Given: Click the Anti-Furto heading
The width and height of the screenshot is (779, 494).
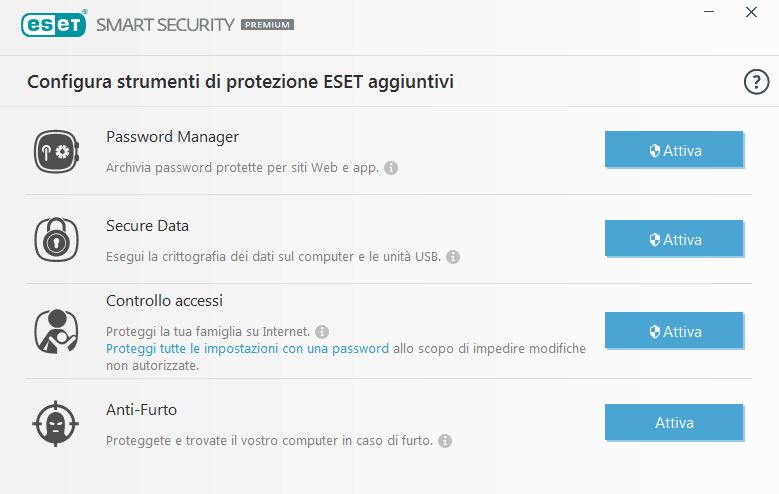Looking at the screenshot, I should pos(141,408).
